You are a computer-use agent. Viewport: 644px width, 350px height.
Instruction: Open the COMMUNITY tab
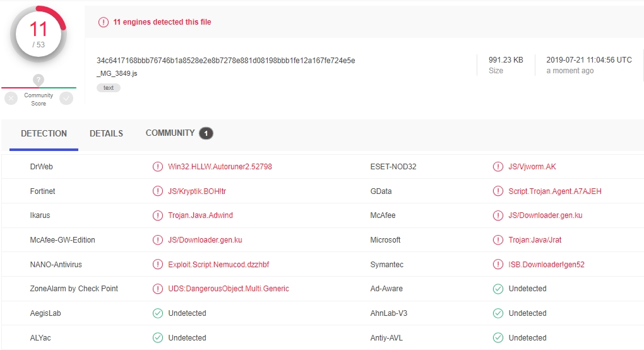[x=170, y=133]
